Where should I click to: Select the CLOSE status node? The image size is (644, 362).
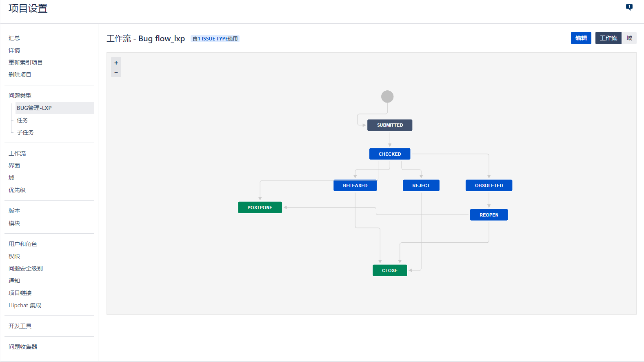389,270
